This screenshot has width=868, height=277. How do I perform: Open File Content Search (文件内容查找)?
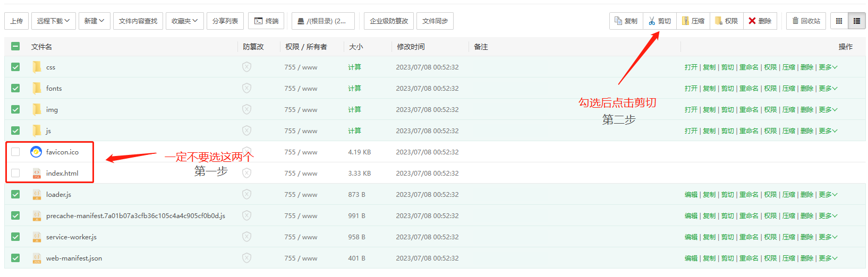click(138, 21)
